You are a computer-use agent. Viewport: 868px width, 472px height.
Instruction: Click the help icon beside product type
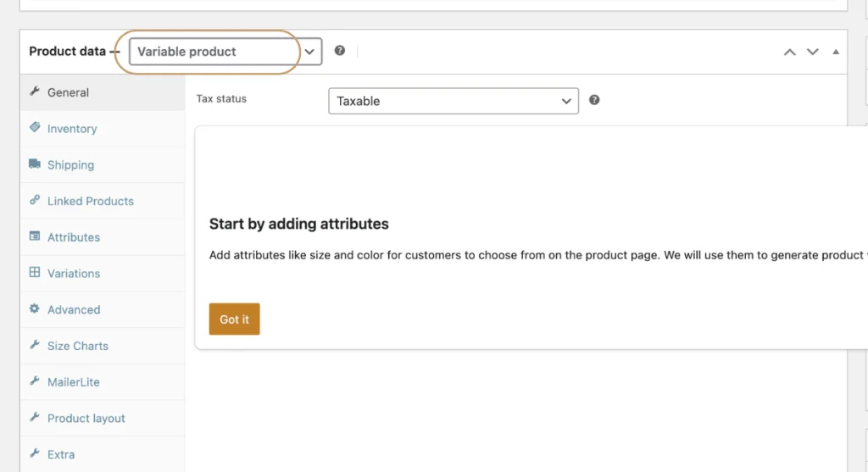coord(340,50)
